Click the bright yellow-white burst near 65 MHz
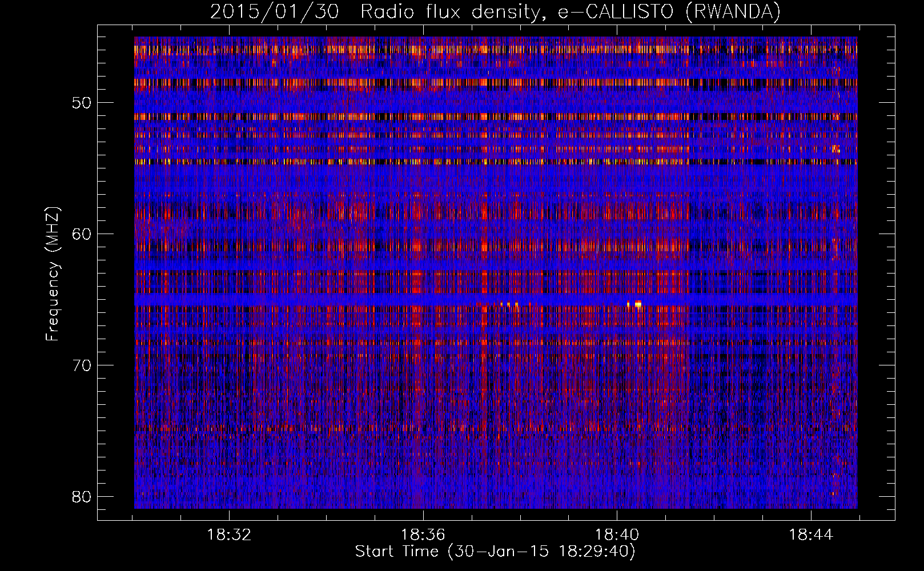The image size is (924, 571). pyautogui.click(x=638, y=304)
